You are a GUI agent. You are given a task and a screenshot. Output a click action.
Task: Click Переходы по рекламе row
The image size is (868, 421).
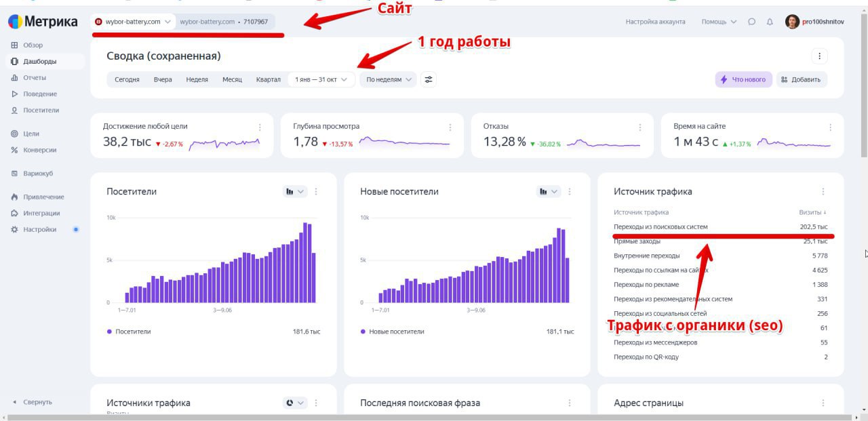(720, 285)
